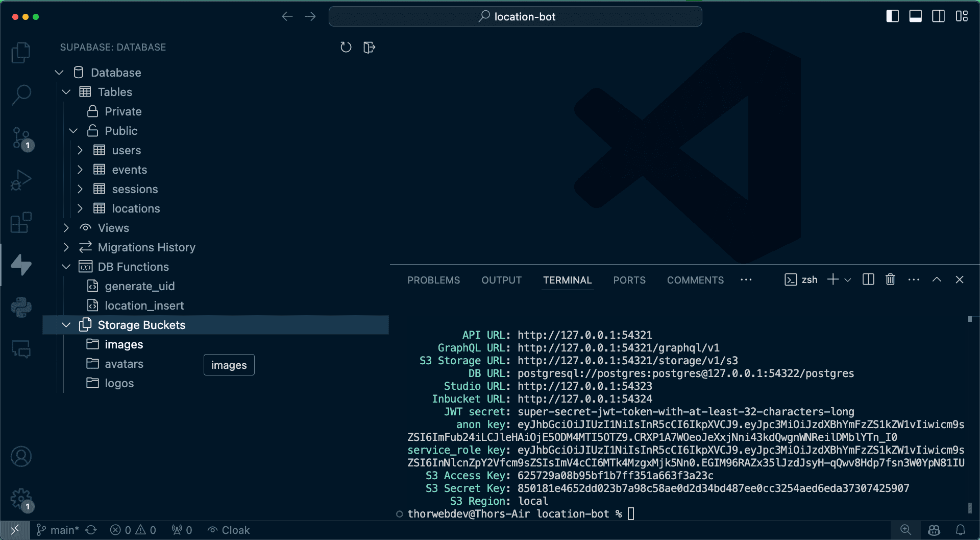Open notifications bell in status bar
This screenshot has width=980, height=540.
pyautogui.click(x=962, y=530)
